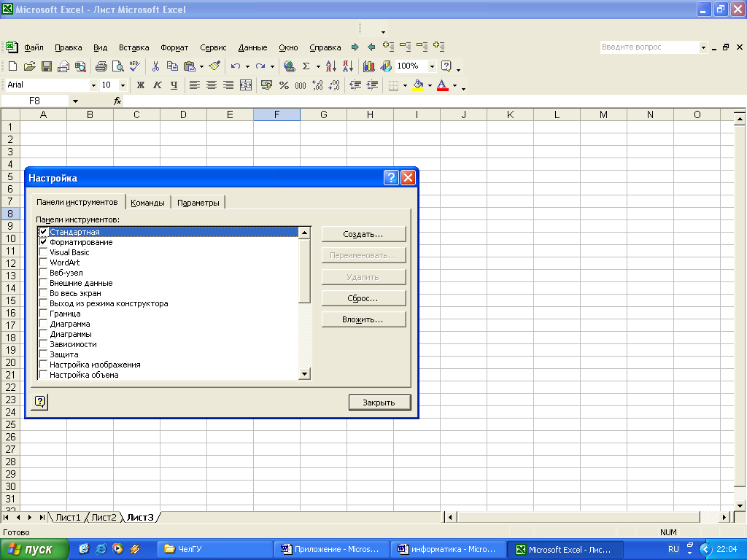Check the Visual Basic toolbar checkbox
Screen dimensions: 747x560
pyautogui.click(x=43, y=252)
